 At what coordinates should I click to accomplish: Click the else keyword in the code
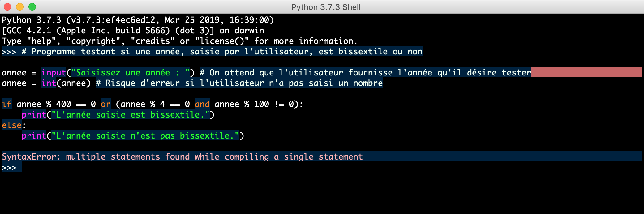pos(11,125)
